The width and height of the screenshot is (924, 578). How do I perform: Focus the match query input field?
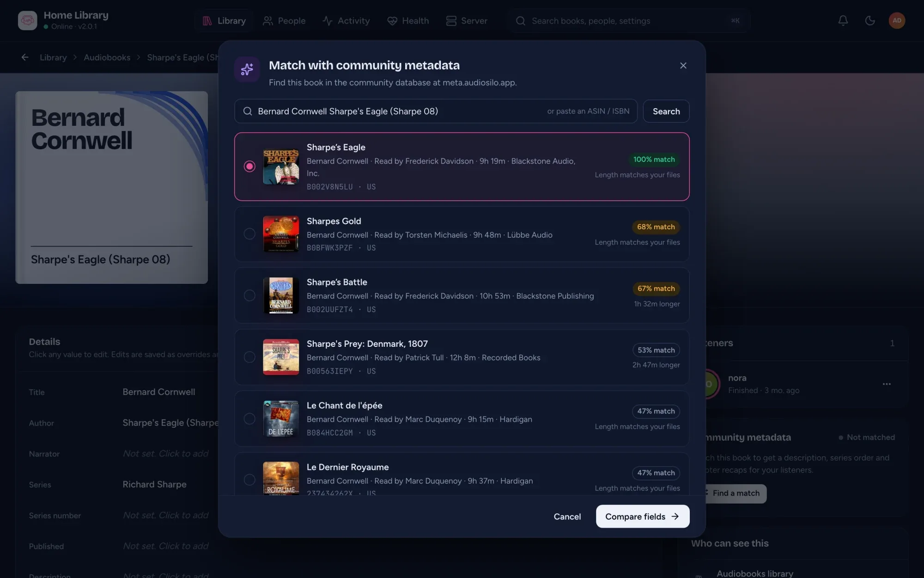click(436, 111)
